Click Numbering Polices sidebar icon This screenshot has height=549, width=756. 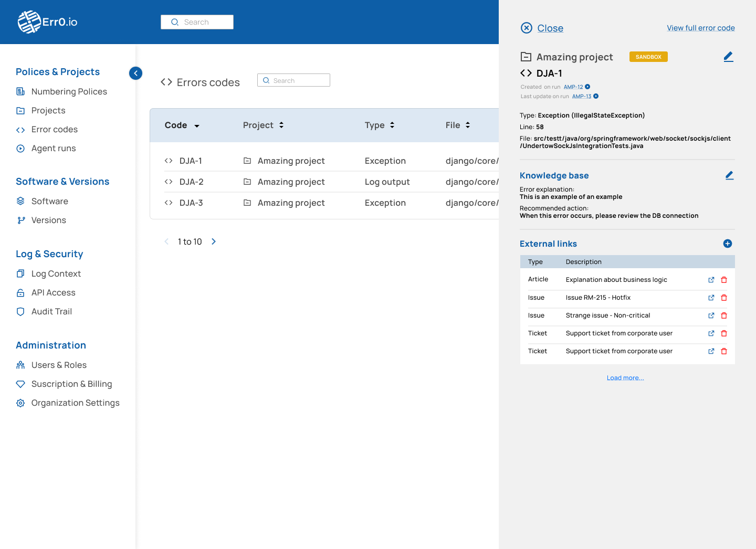coord(20,91)
